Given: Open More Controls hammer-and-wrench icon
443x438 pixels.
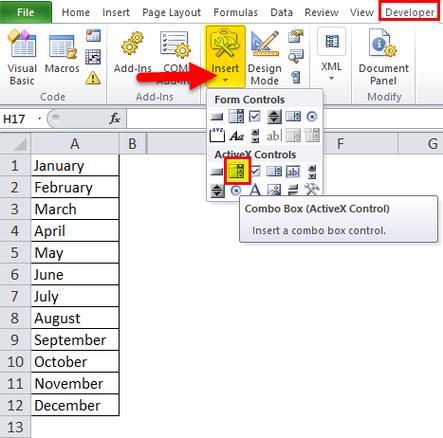Looking at the screenshot, I should coord(312,189).
